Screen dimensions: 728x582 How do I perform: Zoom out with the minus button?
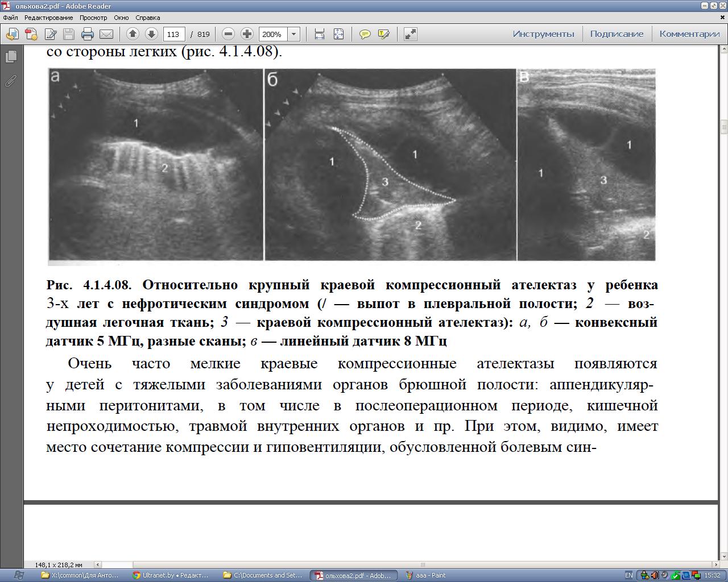click(x=228, y=34)
